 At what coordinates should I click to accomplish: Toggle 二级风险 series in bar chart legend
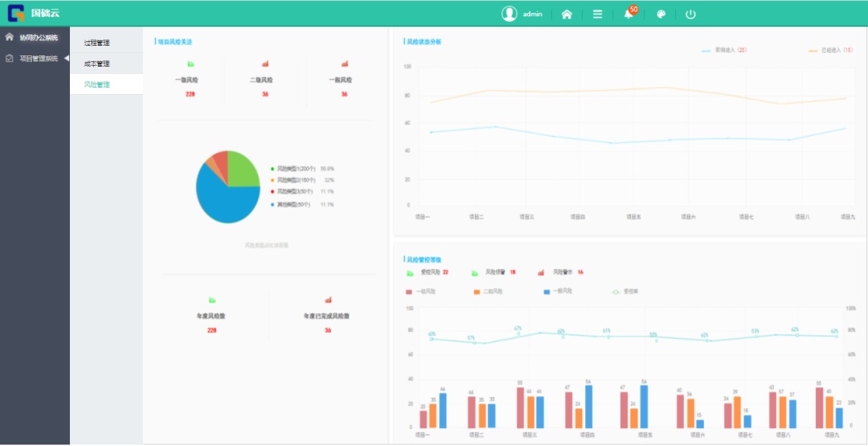click(x=488, y=291)
